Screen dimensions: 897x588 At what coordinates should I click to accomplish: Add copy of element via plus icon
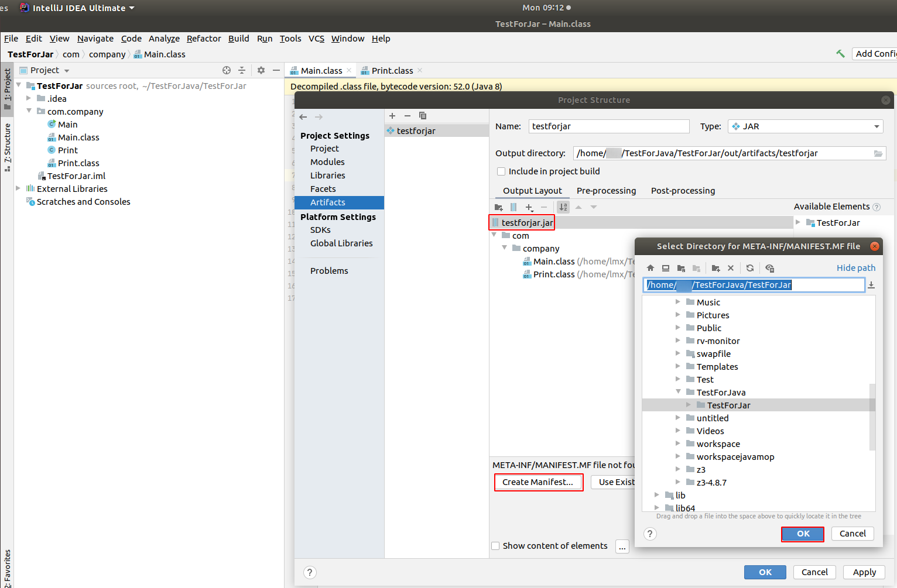(529, 207)
